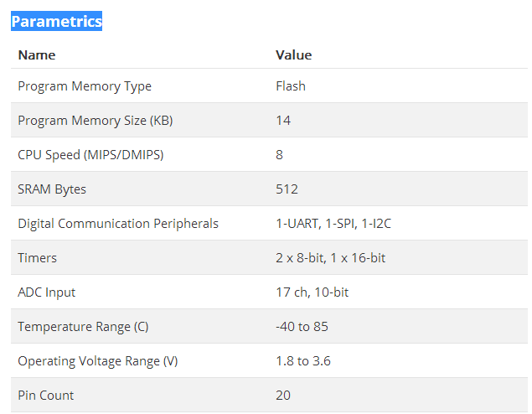The width and height of the screenshot is (532, 414).
Task: Click the Operating Voltage Range (V) label
Action: pyautogui.click(x=98, y=361)
